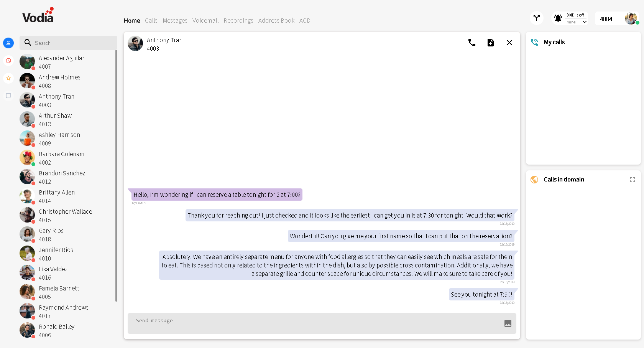Open the Messages tab
644x348 pixels.
(x=175, y=21)
